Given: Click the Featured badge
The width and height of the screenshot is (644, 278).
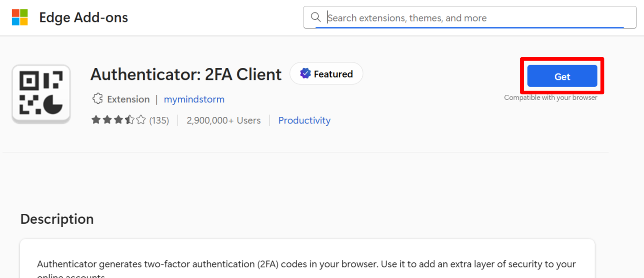Looking at the screenshot, I should [x=326, y=74].
